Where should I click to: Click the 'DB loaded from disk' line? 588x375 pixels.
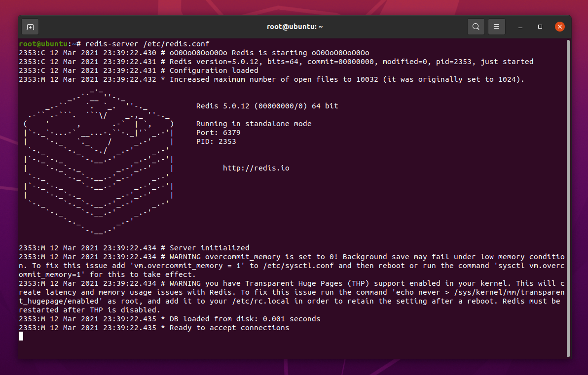coord(170,319)
